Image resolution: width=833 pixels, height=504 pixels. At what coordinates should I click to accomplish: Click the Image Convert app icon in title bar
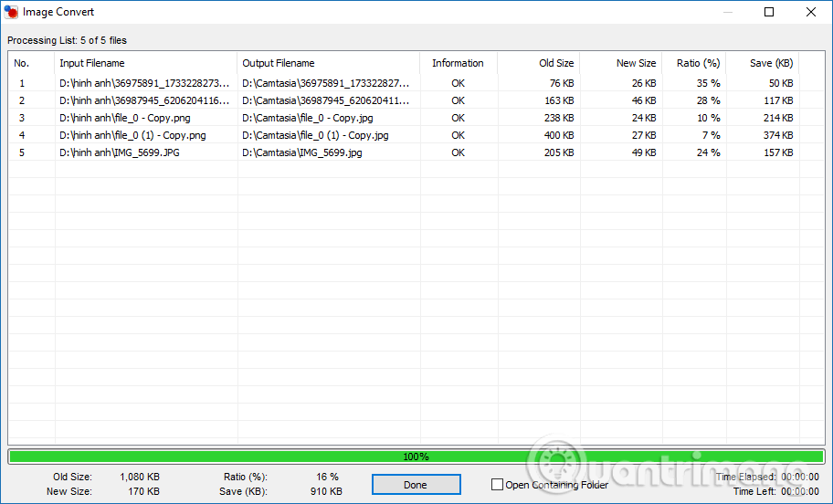(x=10, y=12)
